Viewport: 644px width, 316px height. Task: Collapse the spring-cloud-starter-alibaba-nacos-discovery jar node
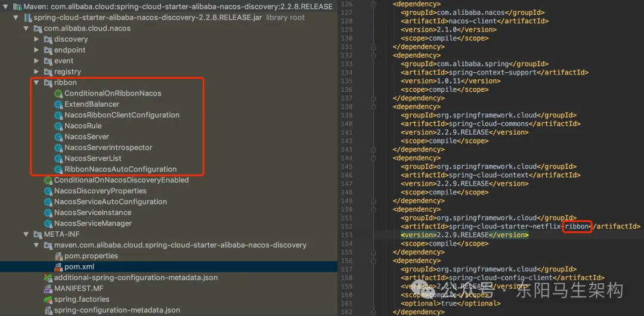[16, 18]
